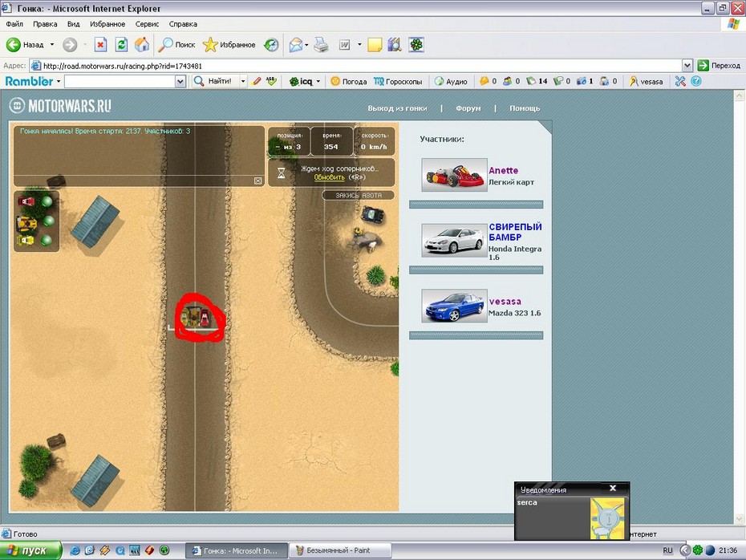Open Anette participant profile link
The width and height of the screenshot is (746, 560).
(504, 170)
